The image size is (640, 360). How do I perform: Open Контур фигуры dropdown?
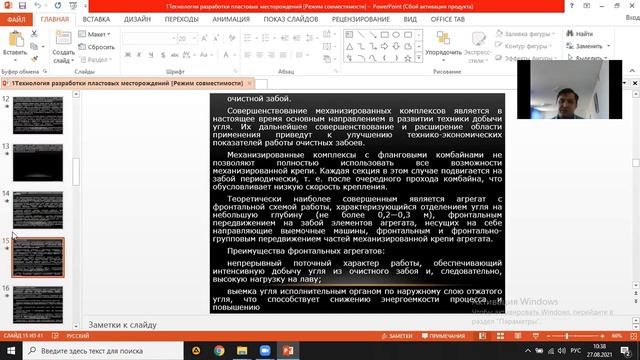[x=524, y=46]
